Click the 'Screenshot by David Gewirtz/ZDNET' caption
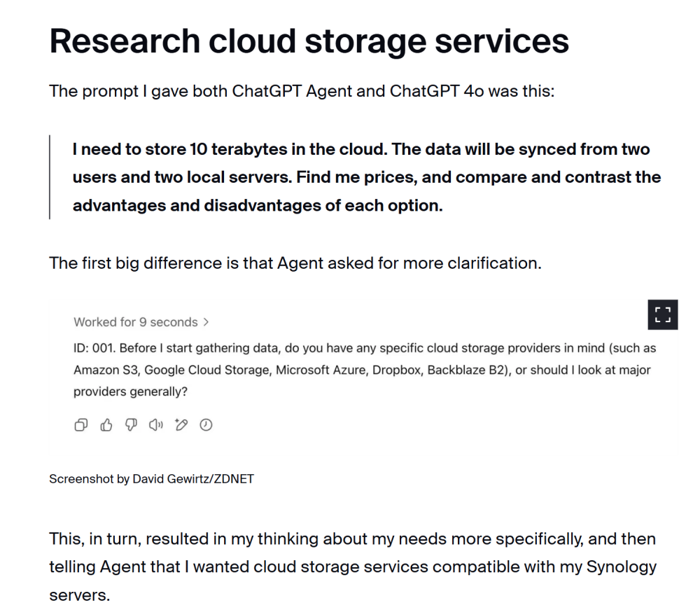Viewport: 700px width, 610px height. coord(151,479)
